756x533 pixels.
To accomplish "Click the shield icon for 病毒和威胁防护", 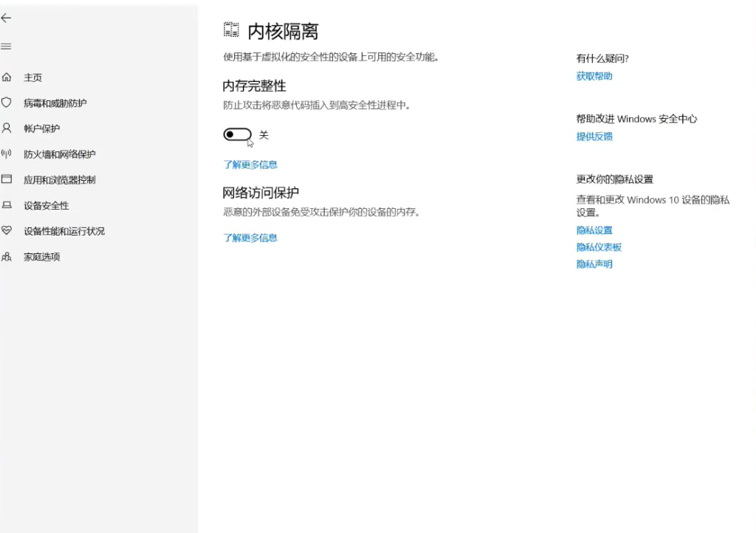I will [x=7, y=103].
